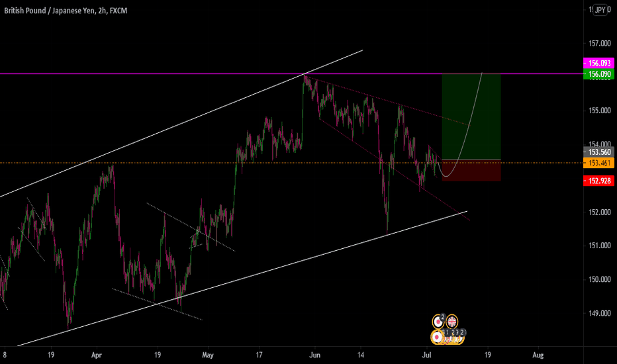Click the Jun date label on time axis
Viewport: 617px width, 364px height.
point(315,355)
